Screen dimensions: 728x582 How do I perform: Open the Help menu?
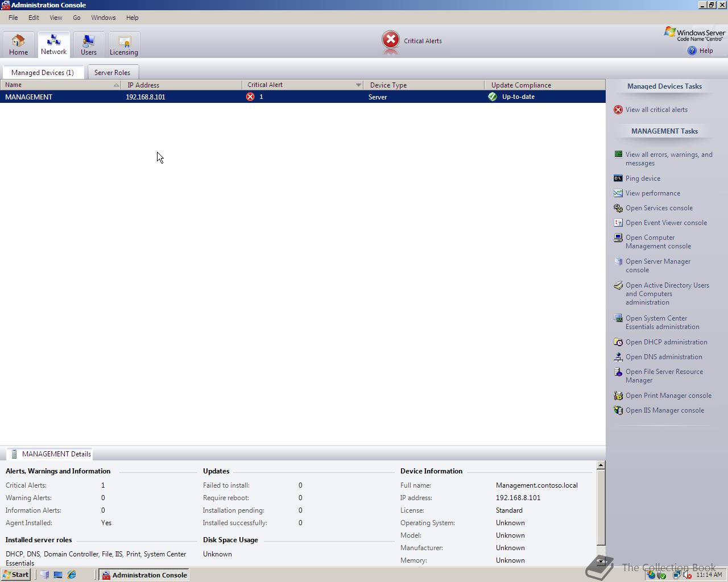133,18
